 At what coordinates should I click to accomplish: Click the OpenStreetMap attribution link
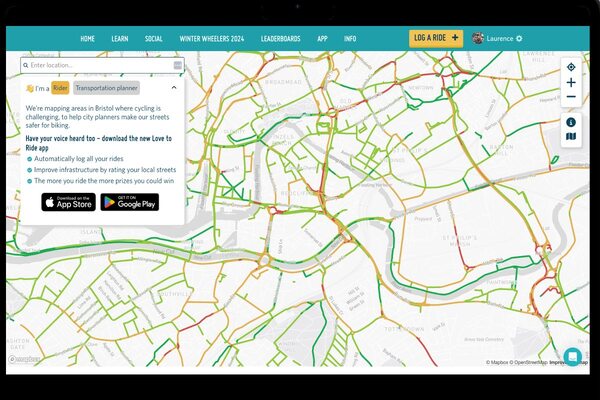tap(528, 362)
